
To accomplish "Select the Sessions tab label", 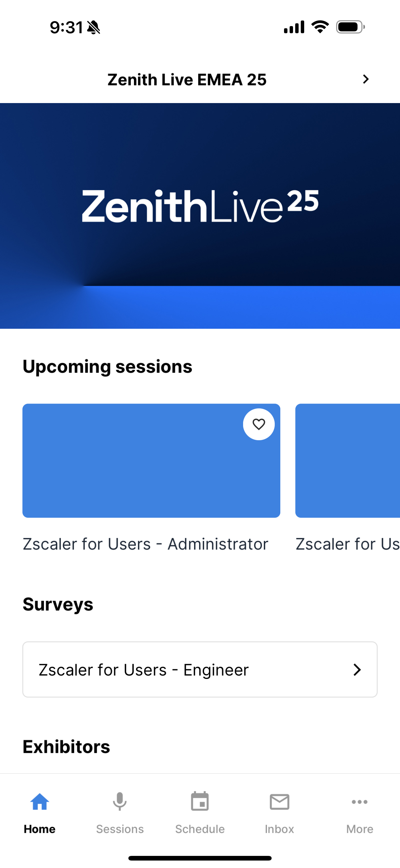I will coord(120,829).
